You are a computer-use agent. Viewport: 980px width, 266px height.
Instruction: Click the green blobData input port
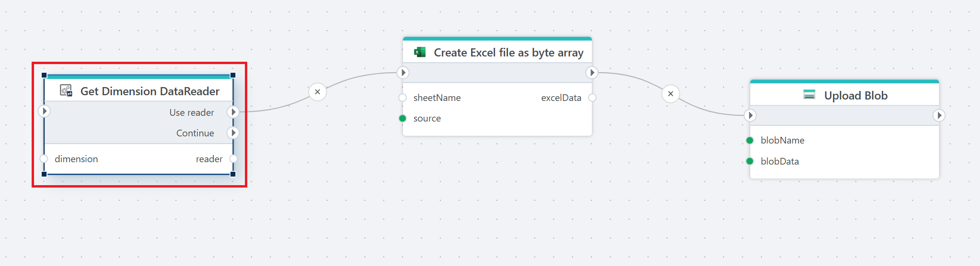click(x=750, y=161)
